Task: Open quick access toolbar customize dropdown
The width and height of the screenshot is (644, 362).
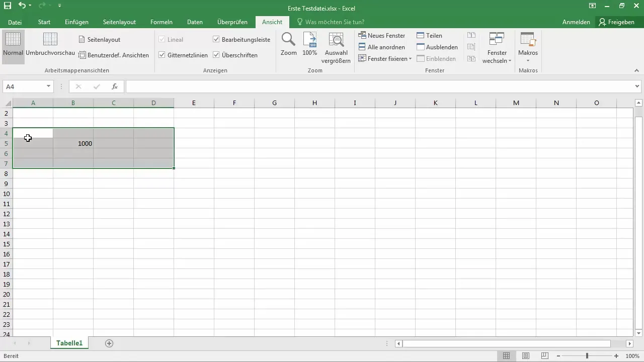Action: coord(60,6)
